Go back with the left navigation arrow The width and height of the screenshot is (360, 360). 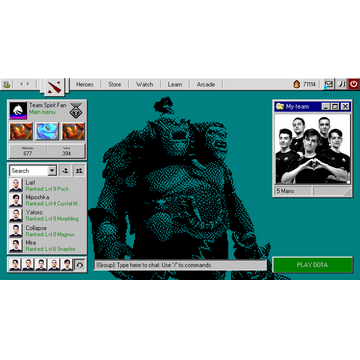(x=21, y=84)
